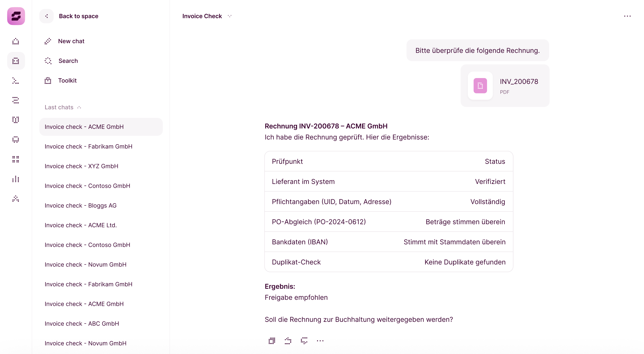Go Back to space
This screenshot has width=644, height=354.
coord(79,16)
